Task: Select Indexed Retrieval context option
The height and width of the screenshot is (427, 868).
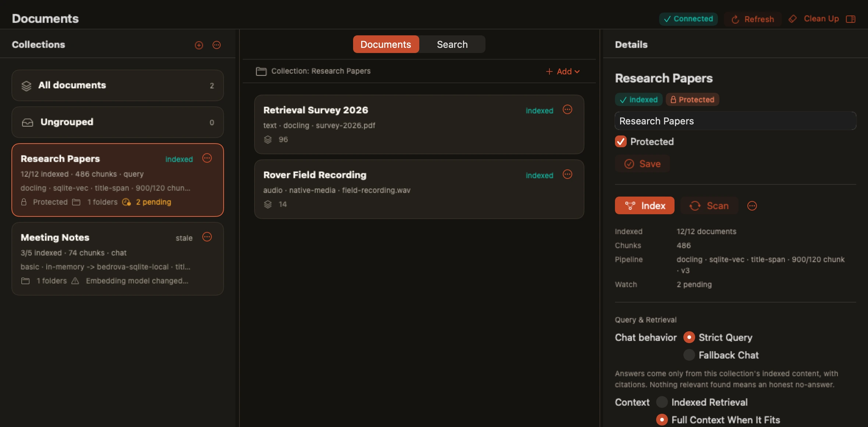Action: (x=662, y=402)
